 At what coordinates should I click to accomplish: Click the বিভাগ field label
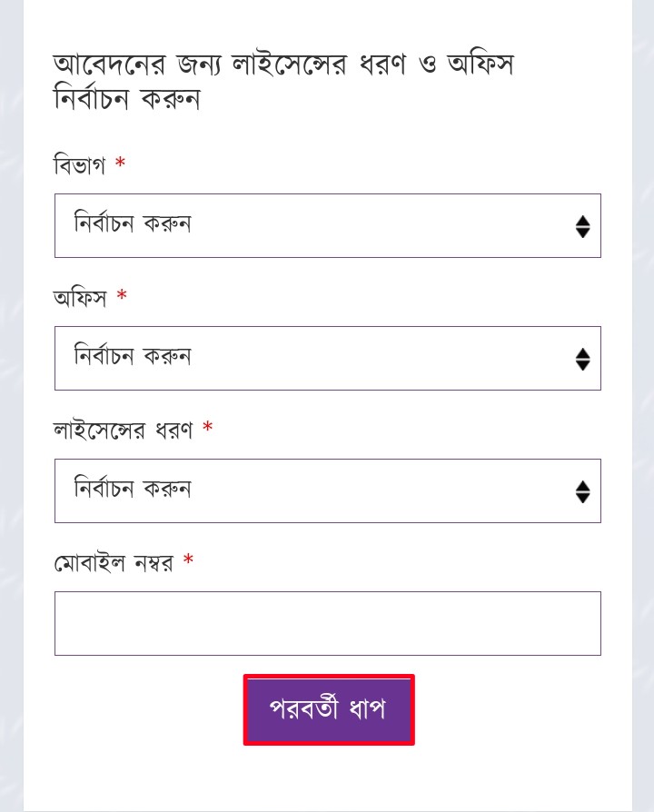pyautogui.click(x=79, y=165)
